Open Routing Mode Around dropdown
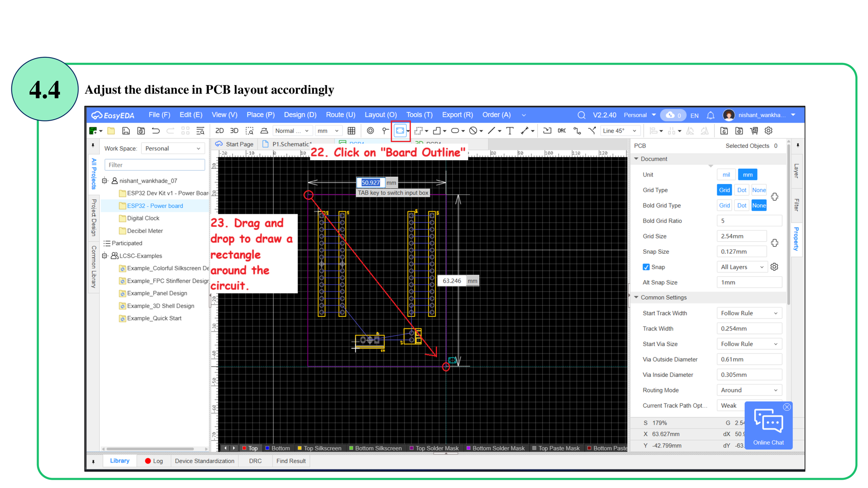 (x=749, y=390)
